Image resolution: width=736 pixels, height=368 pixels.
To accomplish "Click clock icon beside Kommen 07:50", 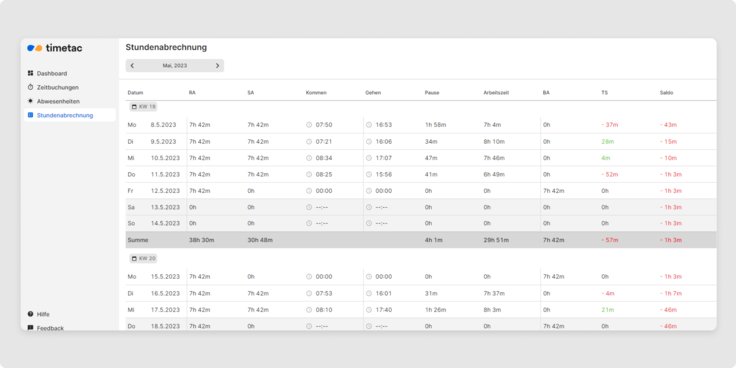I will point(309,125).
